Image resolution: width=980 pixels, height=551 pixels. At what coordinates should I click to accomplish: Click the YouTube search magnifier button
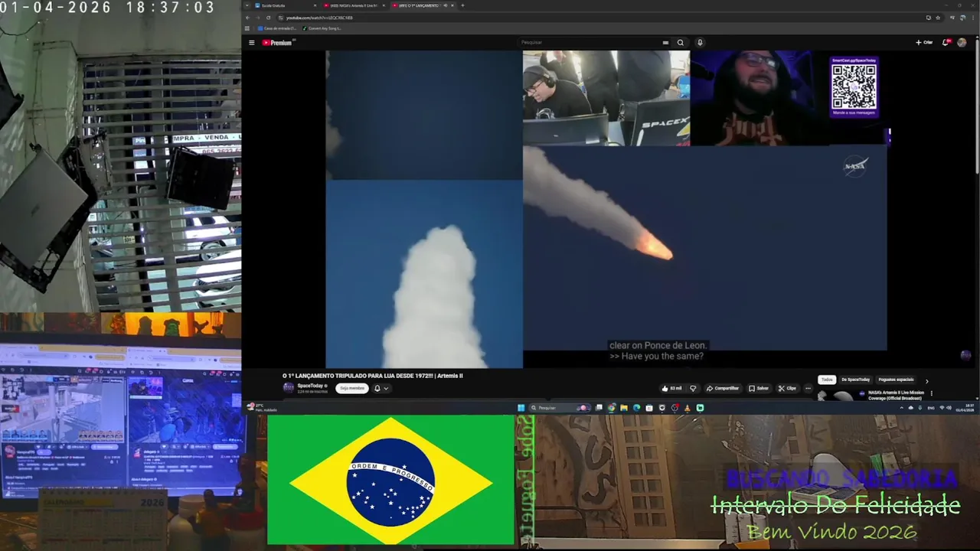tap(680, 43)
